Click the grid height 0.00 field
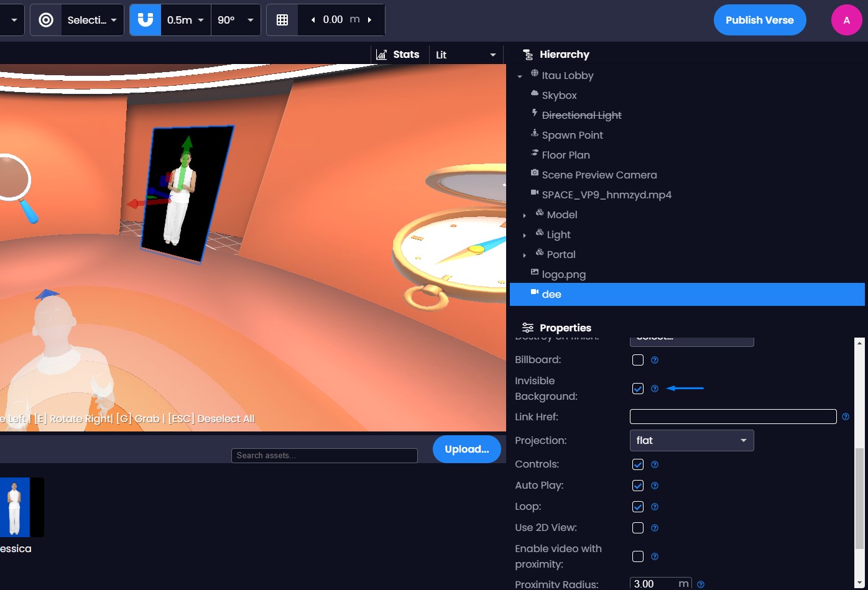 [x=333, y=20]
